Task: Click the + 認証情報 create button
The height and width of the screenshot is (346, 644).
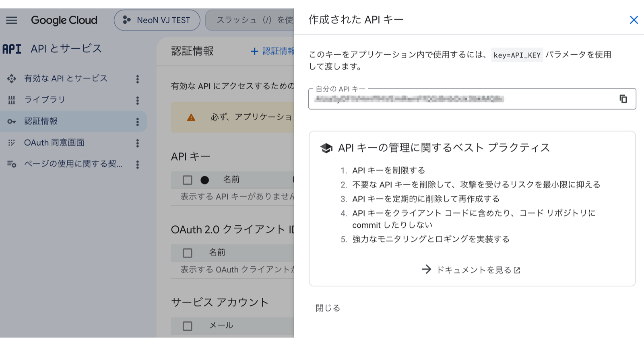Action: (272, 51)
